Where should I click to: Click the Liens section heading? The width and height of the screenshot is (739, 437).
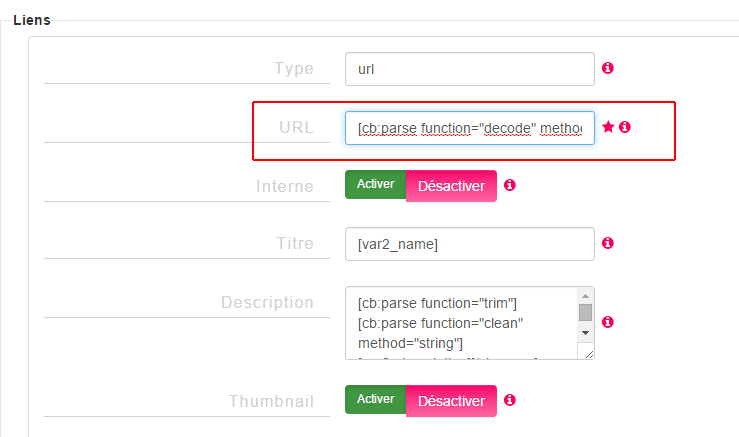(32, 20)
